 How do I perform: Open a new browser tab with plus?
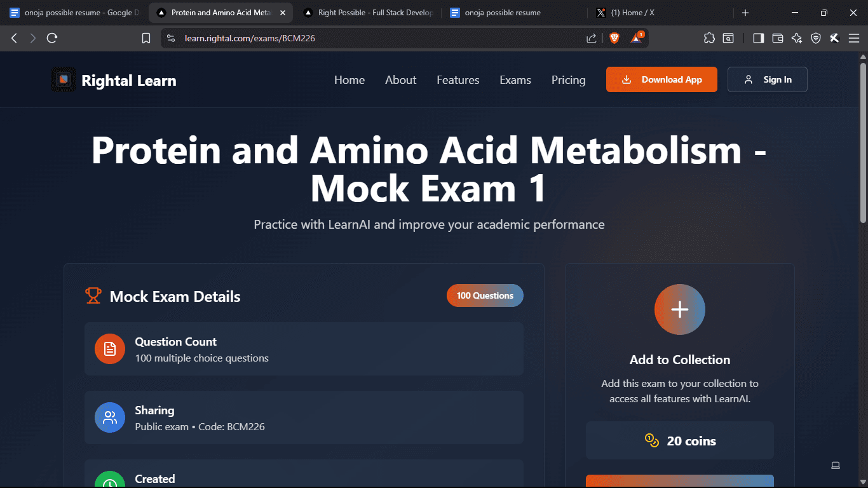[x=745, y=13]
